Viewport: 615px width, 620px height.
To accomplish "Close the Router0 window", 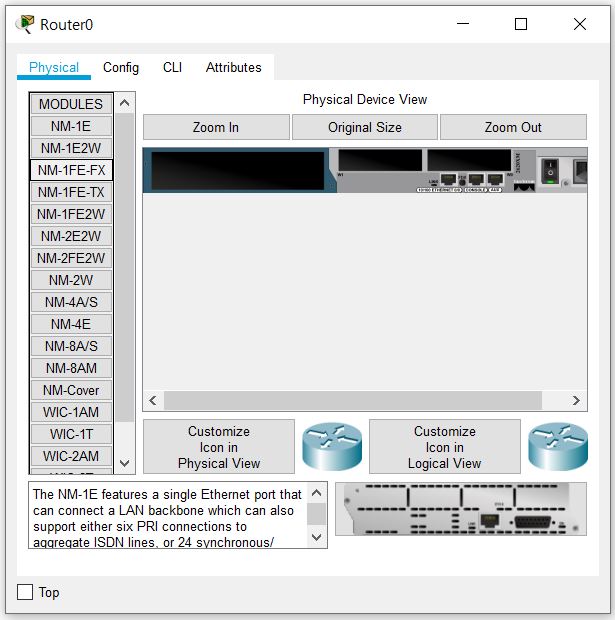I will pos(580,24).
